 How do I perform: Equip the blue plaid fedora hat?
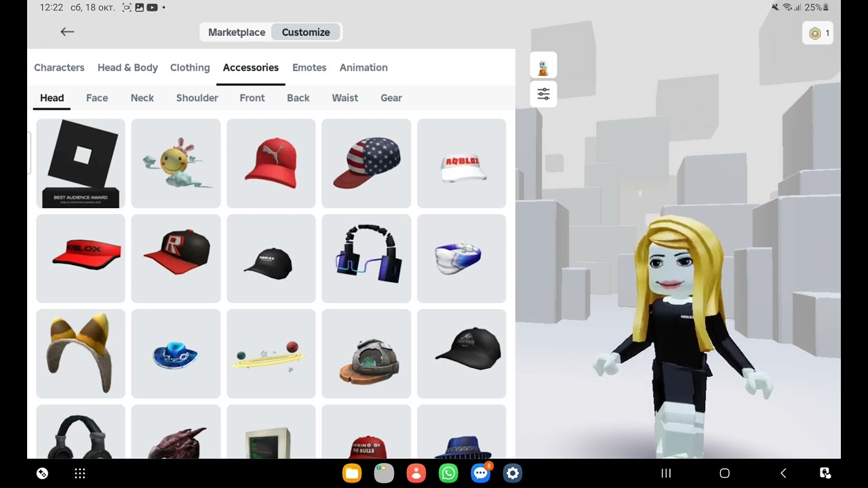[x=462, y=432]
